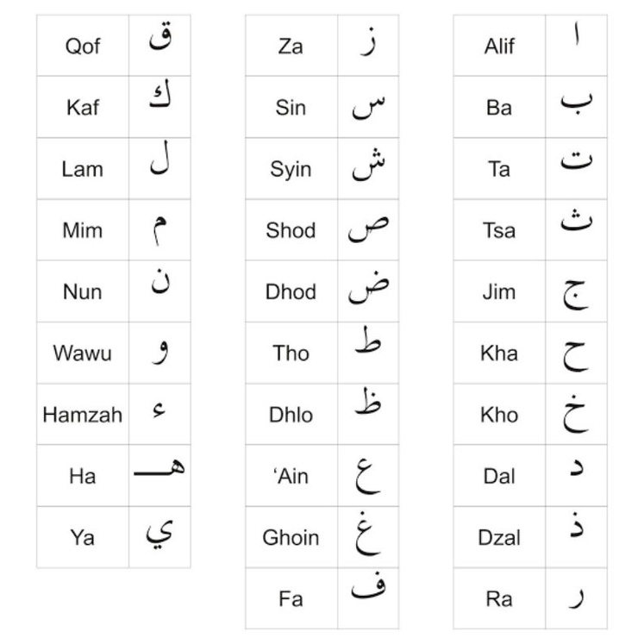Select the Arabic letter glyph for Dhod
Viewport: 644px width, 644px height.
(x=368, y=290)
